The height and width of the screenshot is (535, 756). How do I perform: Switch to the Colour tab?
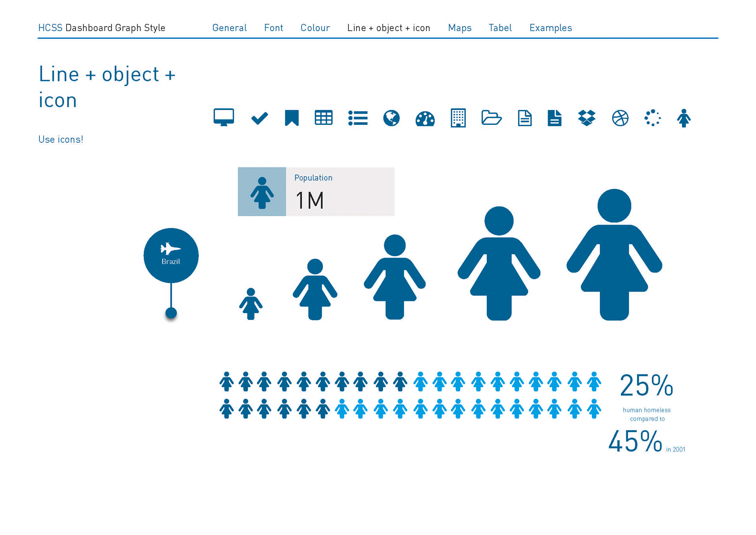point(315,28)
